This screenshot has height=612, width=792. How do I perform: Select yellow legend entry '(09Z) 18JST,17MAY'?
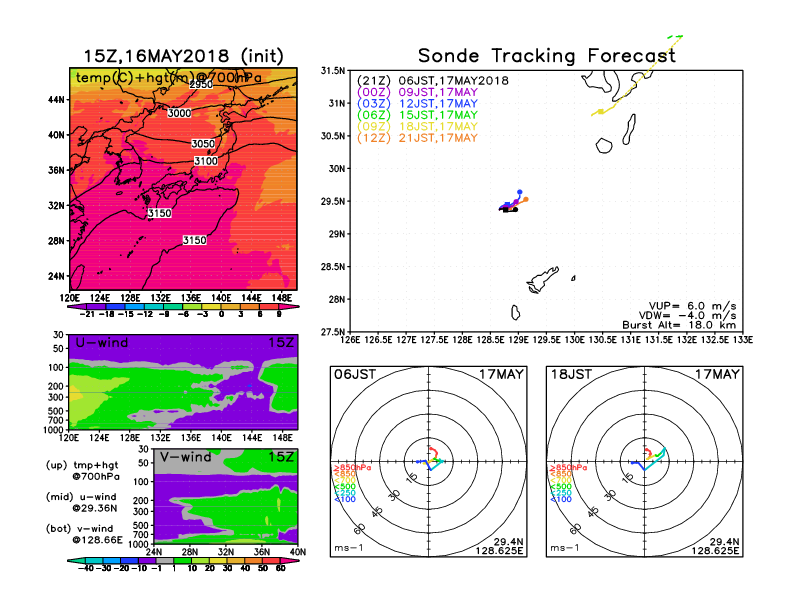(x=417, y=127)
